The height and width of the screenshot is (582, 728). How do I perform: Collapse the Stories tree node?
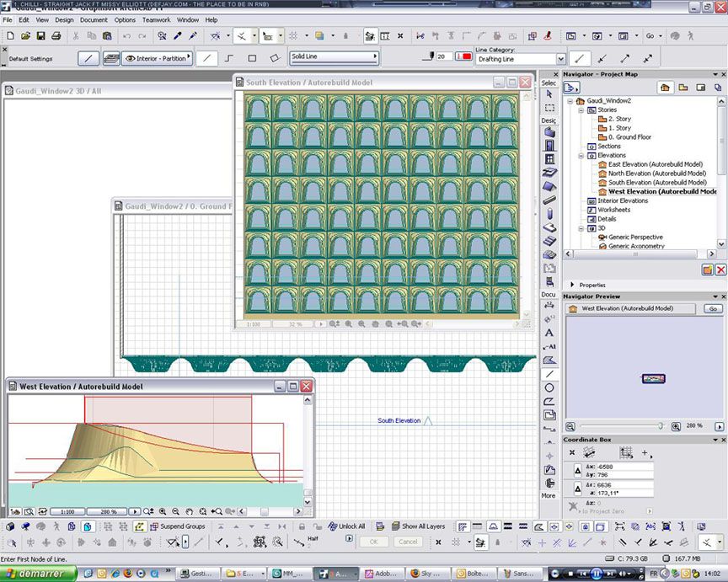point(581,110)
